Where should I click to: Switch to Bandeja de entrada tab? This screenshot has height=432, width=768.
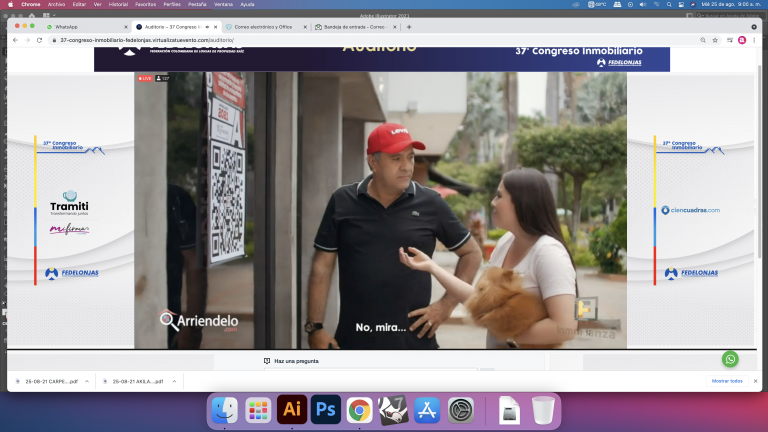[x=355, y=27]
